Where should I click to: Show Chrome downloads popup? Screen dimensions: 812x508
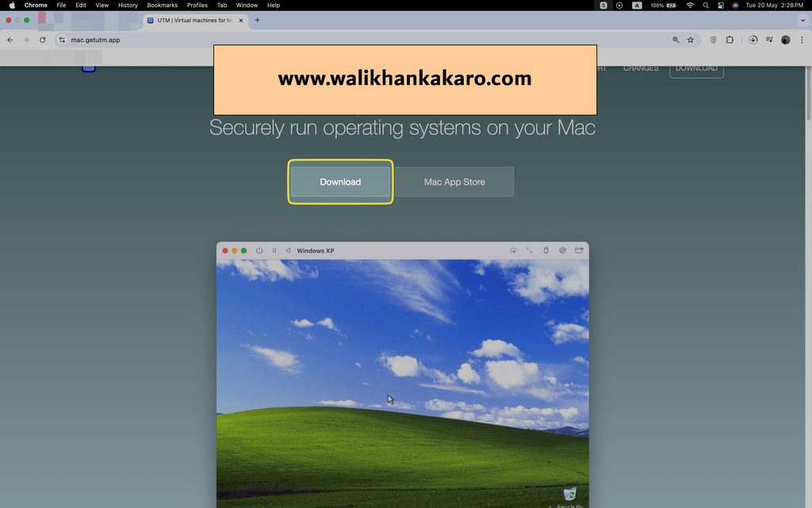coord(753,40)
